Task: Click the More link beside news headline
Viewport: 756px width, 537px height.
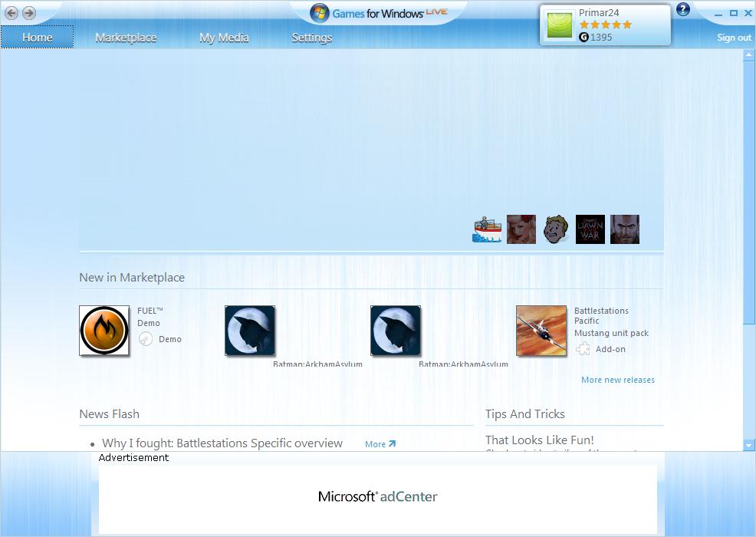Action: coord(380,444)
